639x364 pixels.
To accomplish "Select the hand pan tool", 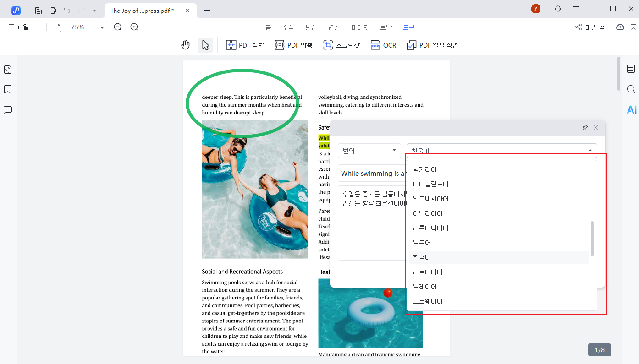I will click(185, 45).
